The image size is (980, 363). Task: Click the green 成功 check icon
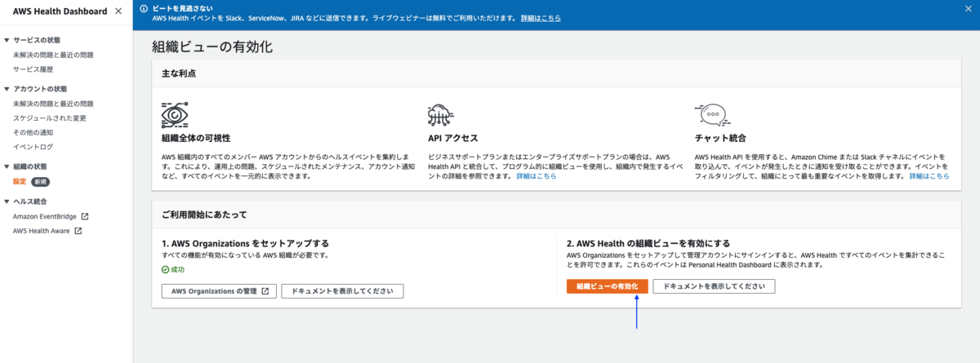click(166, 269)
